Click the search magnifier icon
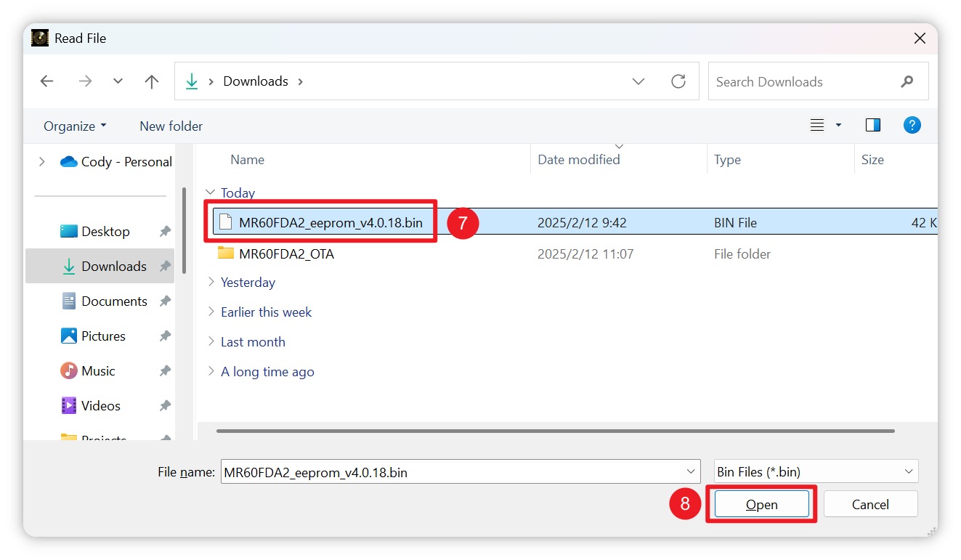Image resolution: width=961 pixels, height=560 pixels. tap(907, 81)
